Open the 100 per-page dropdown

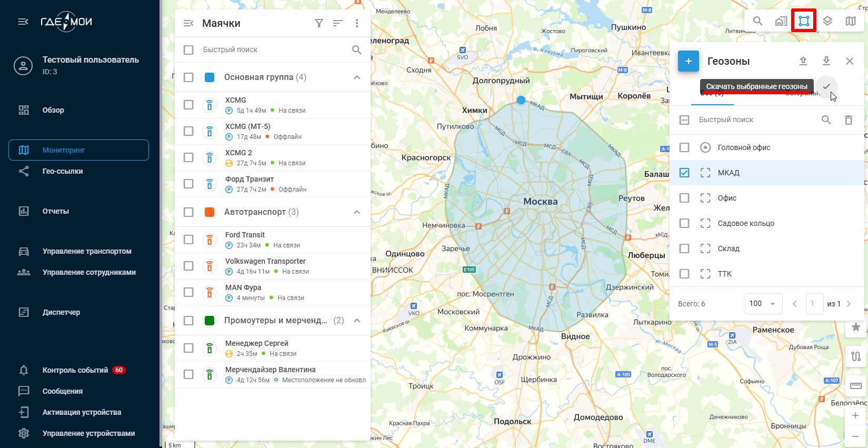point(763,304)
